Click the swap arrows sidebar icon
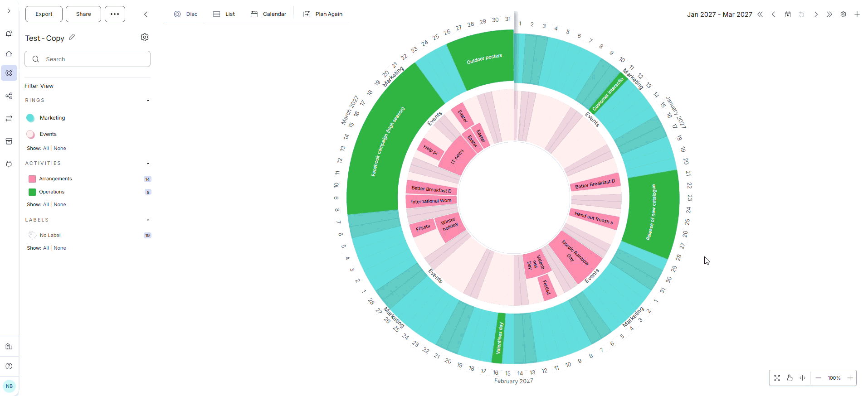Viewport: 868px width, 396px height. (x=9, y=118)
